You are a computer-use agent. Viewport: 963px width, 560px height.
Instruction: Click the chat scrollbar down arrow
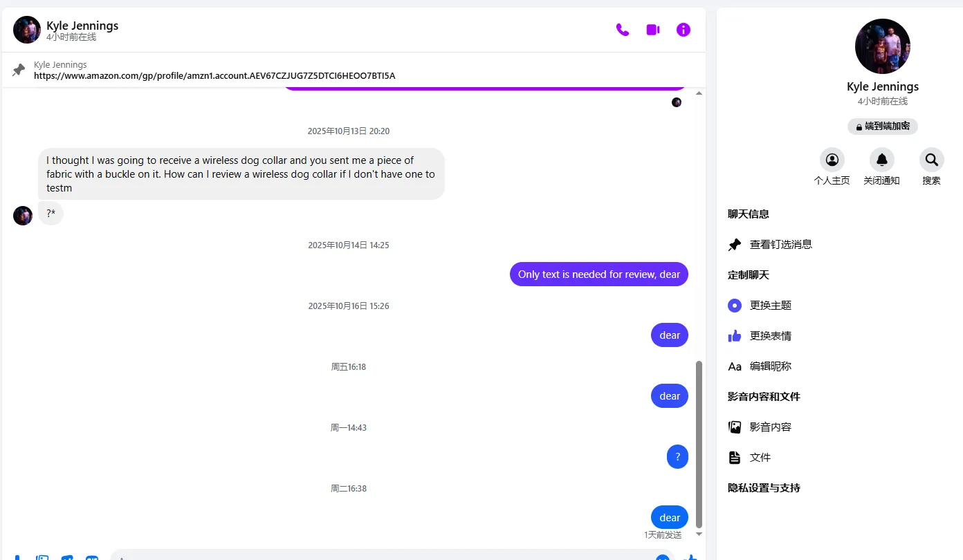point(699,534)
